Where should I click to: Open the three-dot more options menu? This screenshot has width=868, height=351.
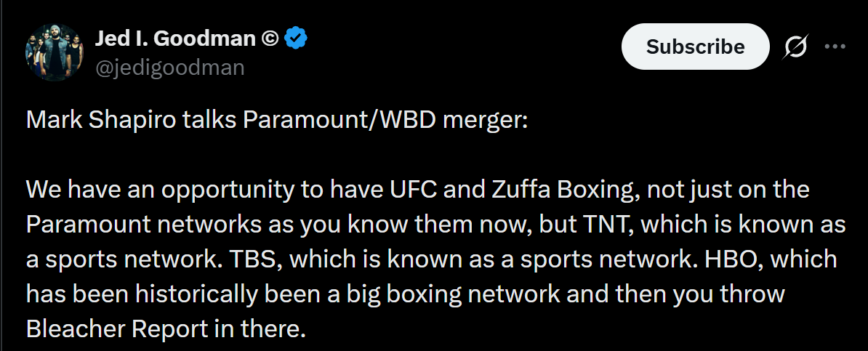coord(835,47)
